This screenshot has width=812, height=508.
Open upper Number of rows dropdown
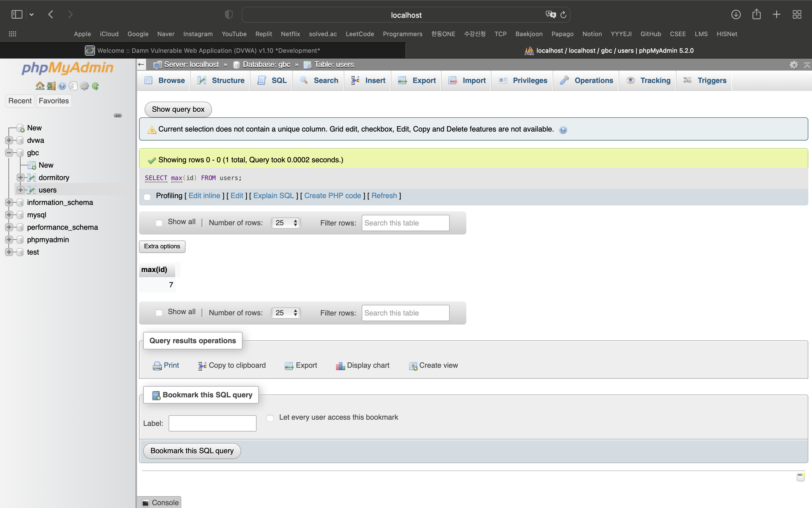pyautogui.click(x=286, y=223)
